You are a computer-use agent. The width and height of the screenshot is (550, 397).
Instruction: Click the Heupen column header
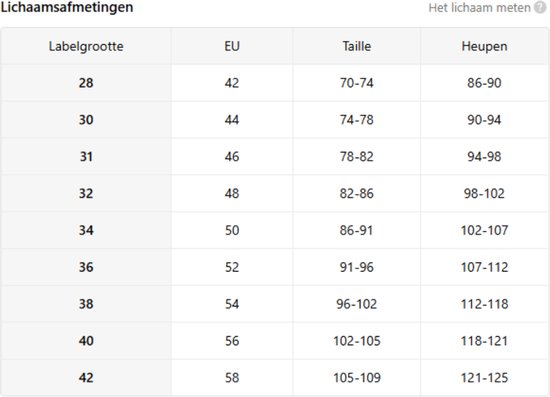click(484, 46)
